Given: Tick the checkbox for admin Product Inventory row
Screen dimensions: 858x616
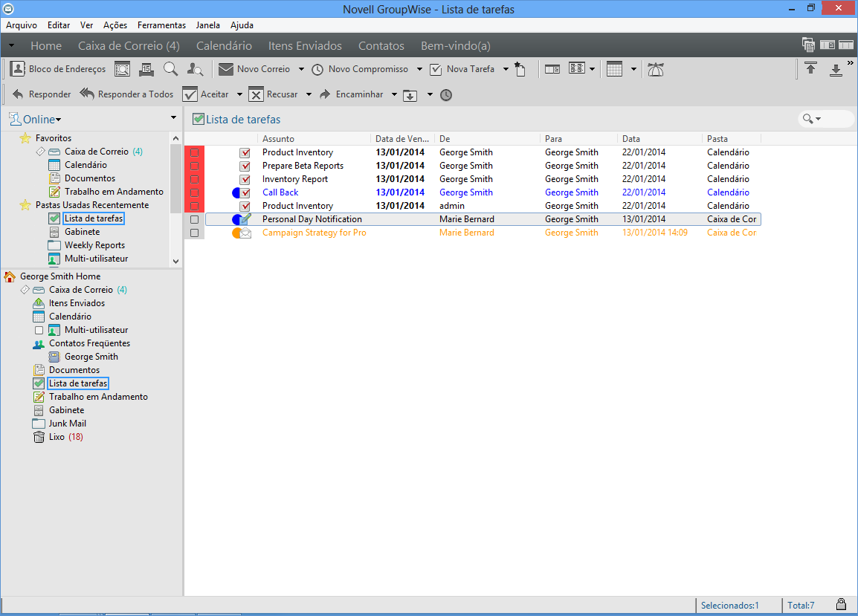Looking at the screenshot, I should point(194,207).
